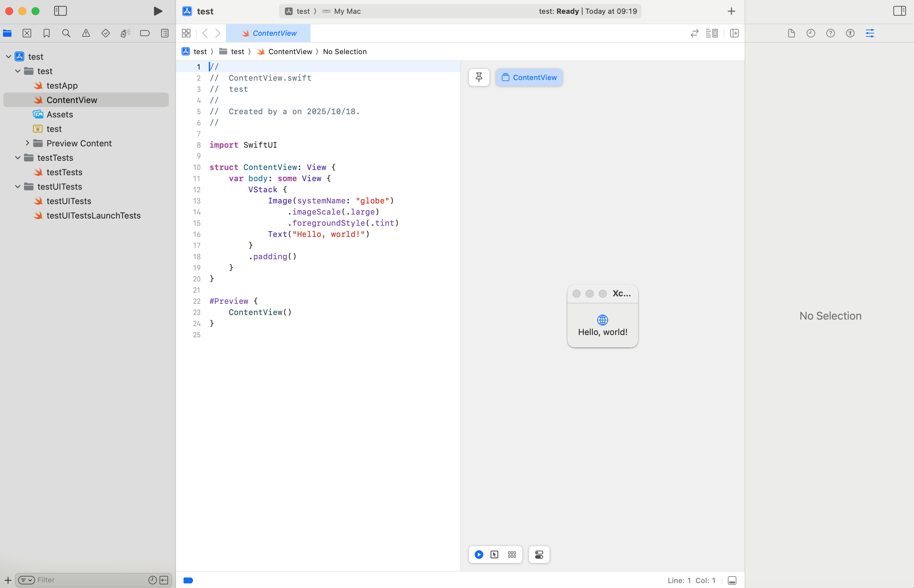Expand the Preview Content folder
The image size is (914, 588).
click(27, 143)
